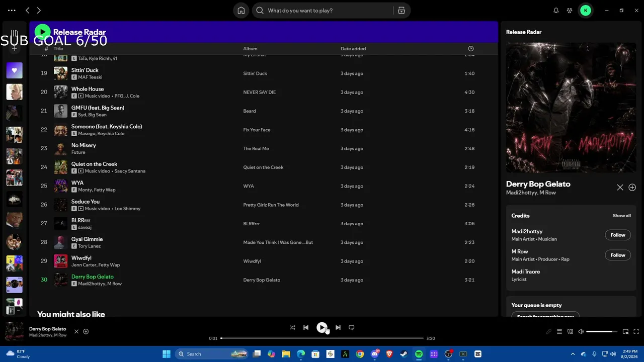
Task: Sort by the Album column header
Action: pos(250,49)
